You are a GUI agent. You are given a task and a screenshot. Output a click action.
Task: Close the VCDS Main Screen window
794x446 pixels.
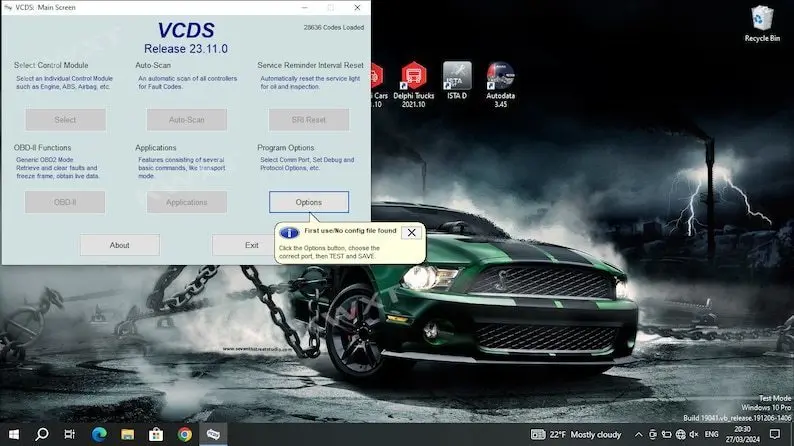point(357,8)
